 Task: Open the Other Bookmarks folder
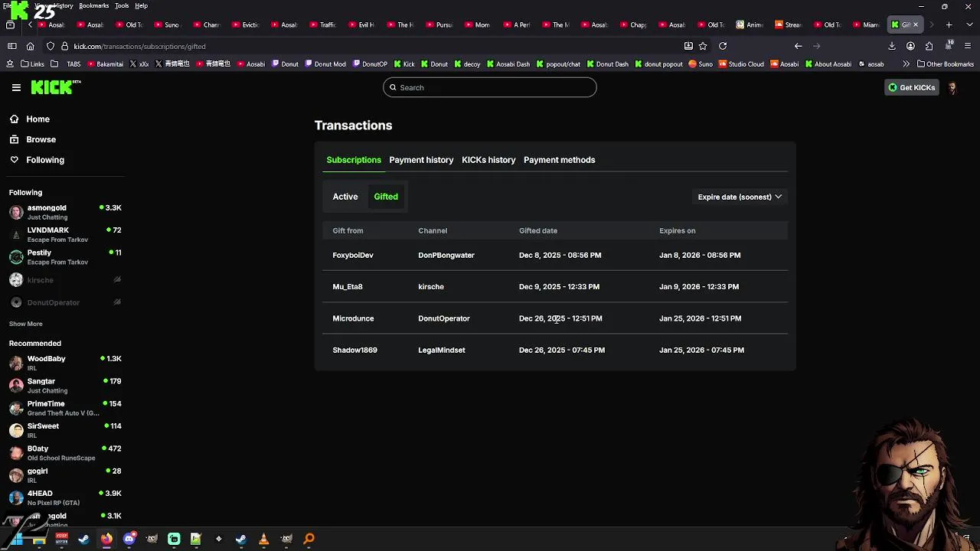pyautogui.click(x=946, y=64)
